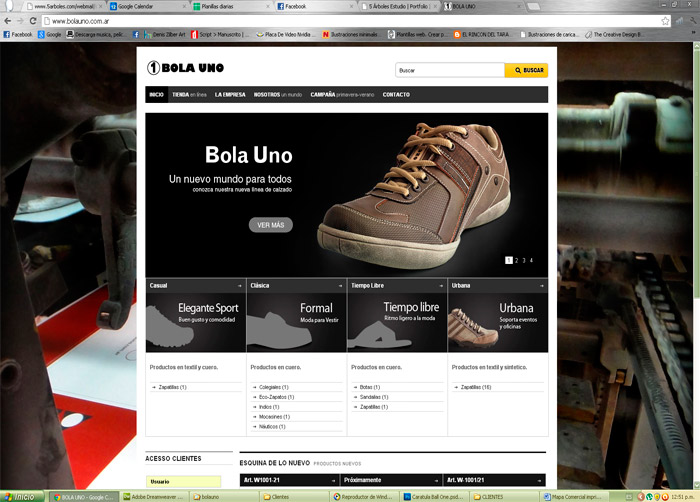Open Náuticos (1) link
700x502 pixels.
(272, 427)
